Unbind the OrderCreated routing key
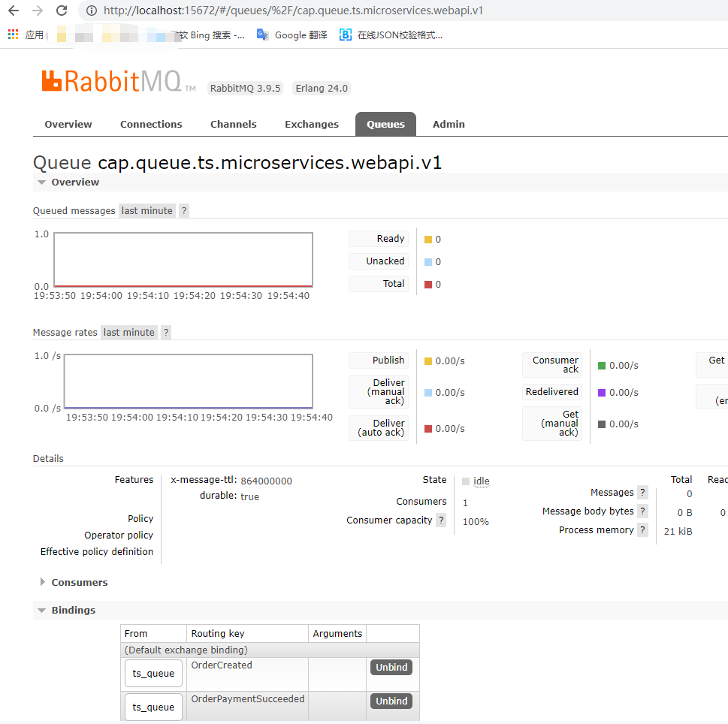Screen dimensions: 728x724 click(391, 668)
